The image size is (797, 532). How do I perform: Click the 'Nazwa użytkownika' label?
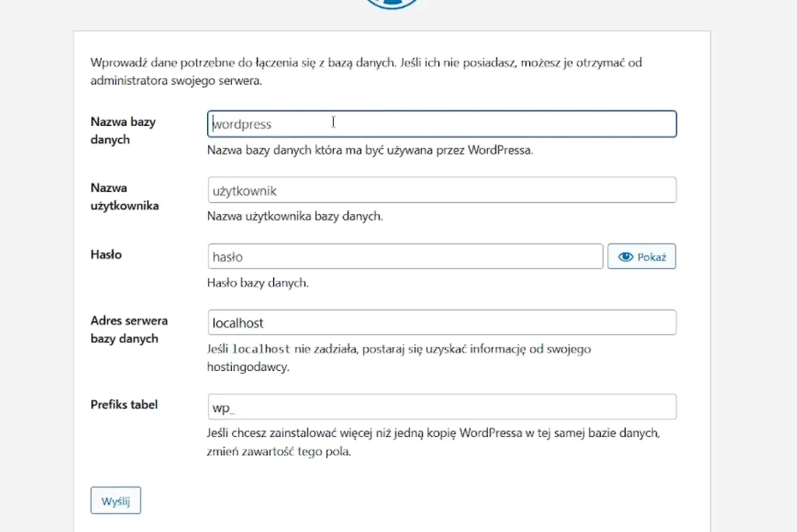point(125,197)
